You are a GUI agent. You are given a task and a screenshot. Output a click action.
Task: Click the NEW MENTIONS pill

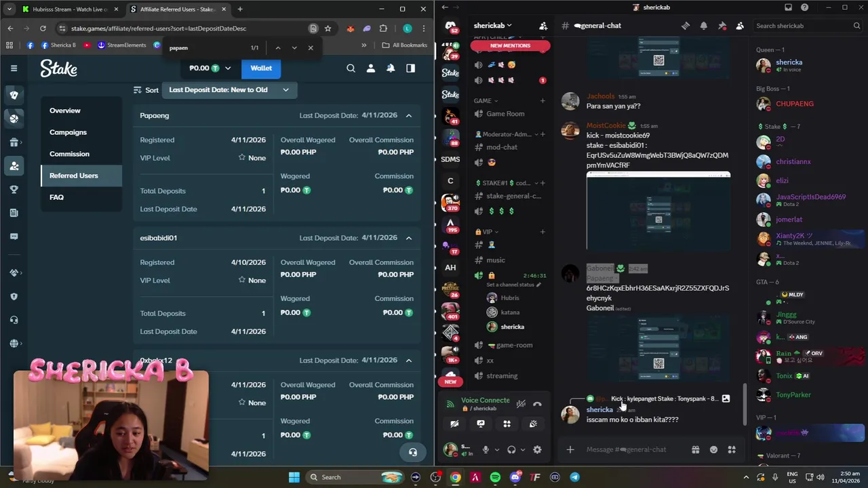tap(510, 45)
